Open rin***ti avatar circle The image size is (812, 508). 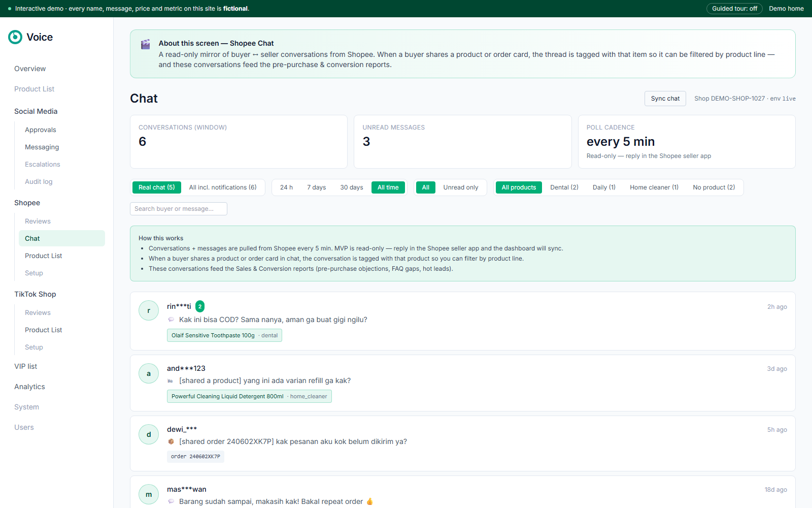(x=149, y=310)
